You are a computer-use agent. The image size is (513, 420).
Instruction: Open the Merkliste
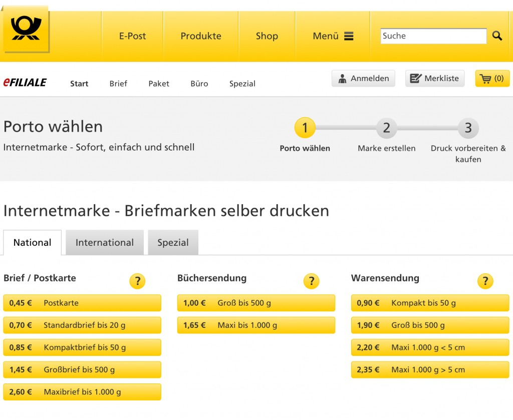[434, 79]
